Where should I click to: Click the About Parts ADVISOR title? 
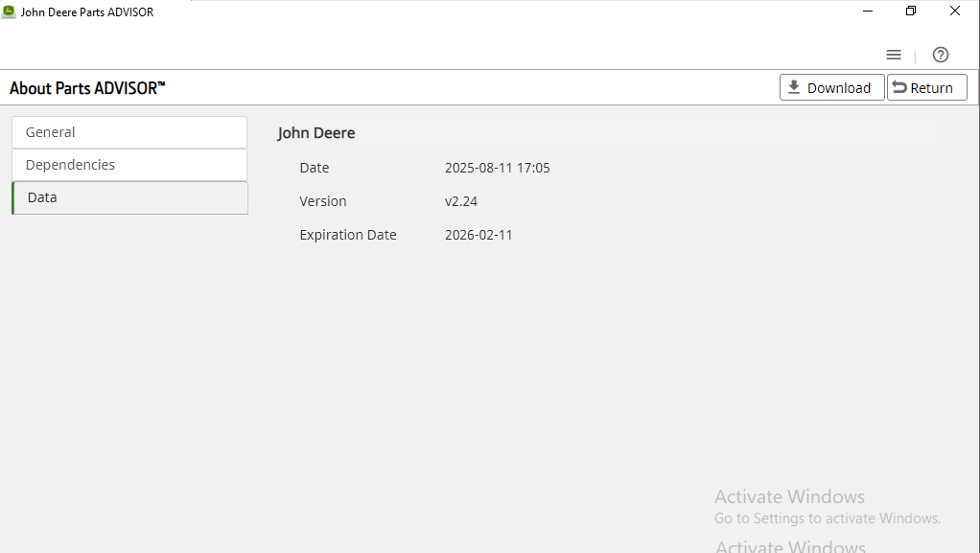(x=87, y=88)
